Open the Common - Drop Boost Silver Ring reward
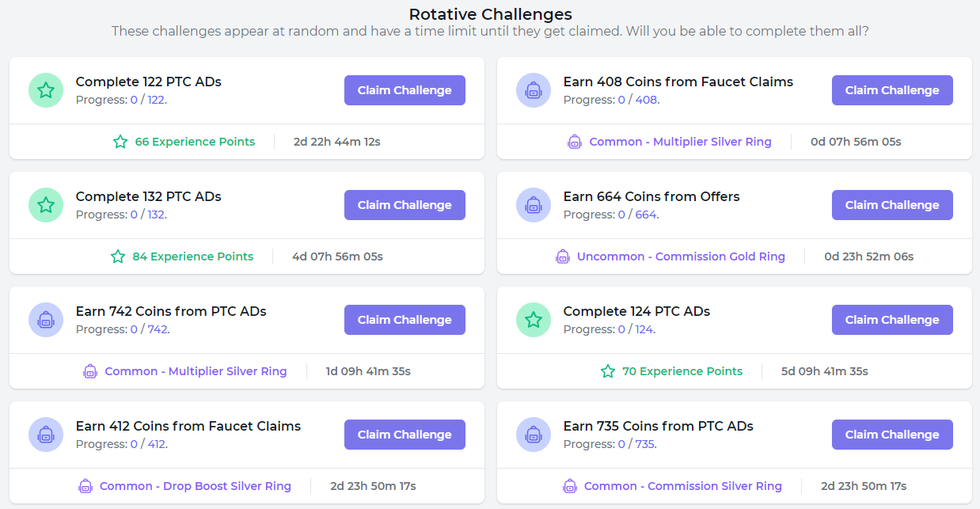The height and width of the screenshot is (509, 980). coord(195,486)
